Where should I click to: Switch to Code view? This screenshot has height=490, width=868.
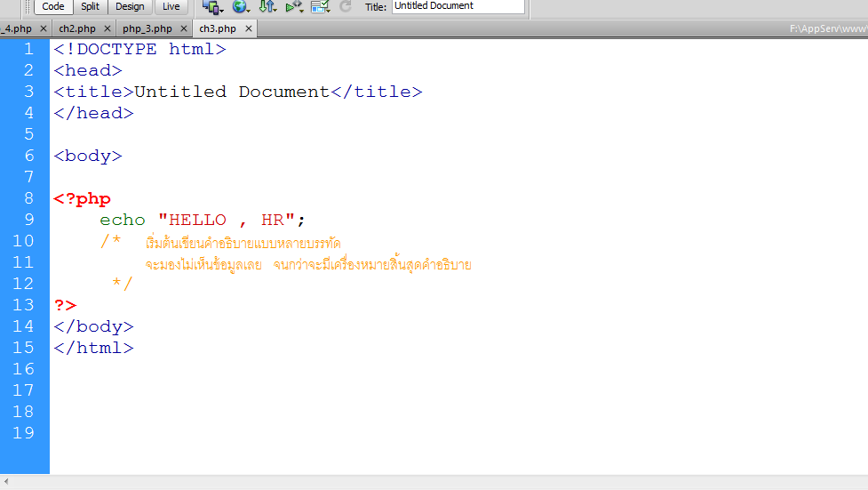coord(53,6)
